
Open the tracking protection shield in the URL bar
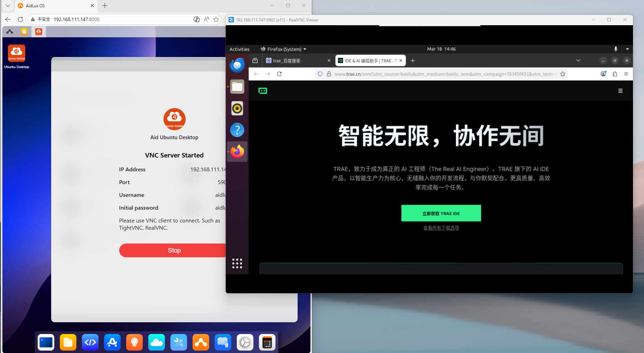coord(320,74)
